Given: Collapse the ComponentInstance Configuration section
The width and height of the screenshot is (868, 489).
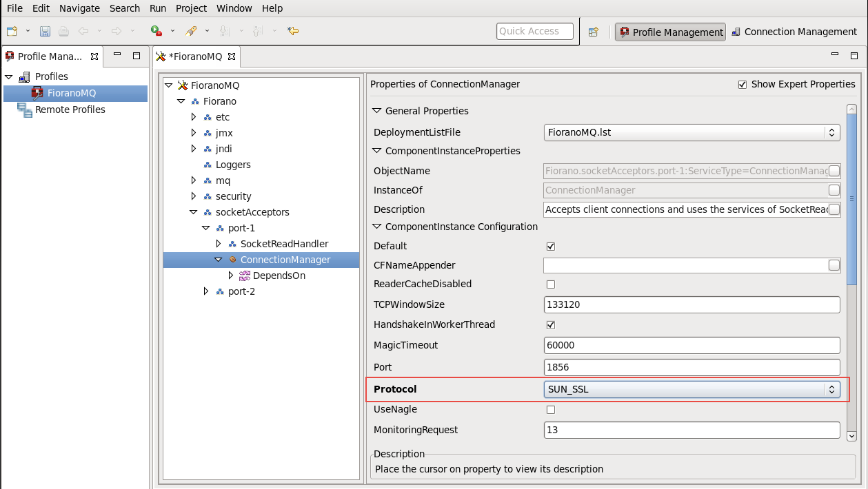Looking at the screenshot, I should (x=377, y=227).
